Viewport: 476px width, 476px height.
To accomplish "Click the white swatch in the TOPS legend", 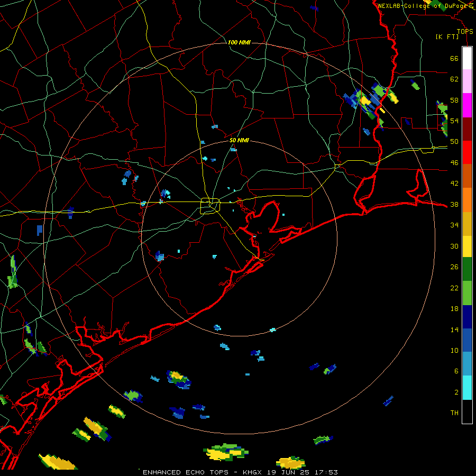I will pyautogui.click(x=467, y=58).
